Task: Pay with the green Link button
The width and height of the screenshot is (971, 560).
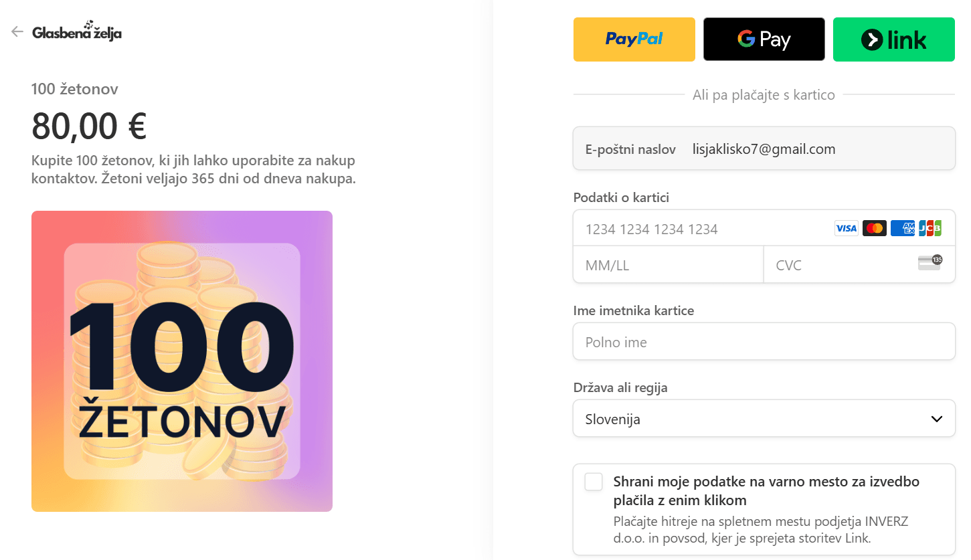Action: (x=893, y=39)
